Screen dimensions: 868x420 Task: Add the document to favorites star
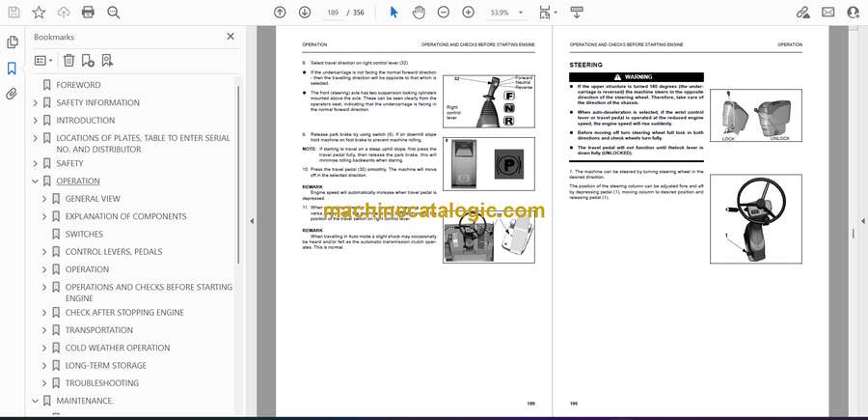coord(39,13)
